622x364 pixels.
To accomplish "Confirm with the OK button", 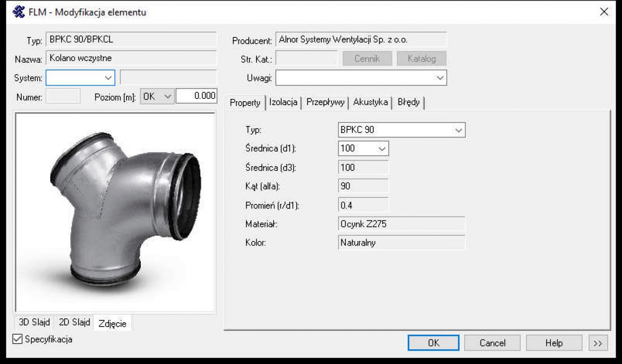I will pyautogui.click(x=434, y=343).
